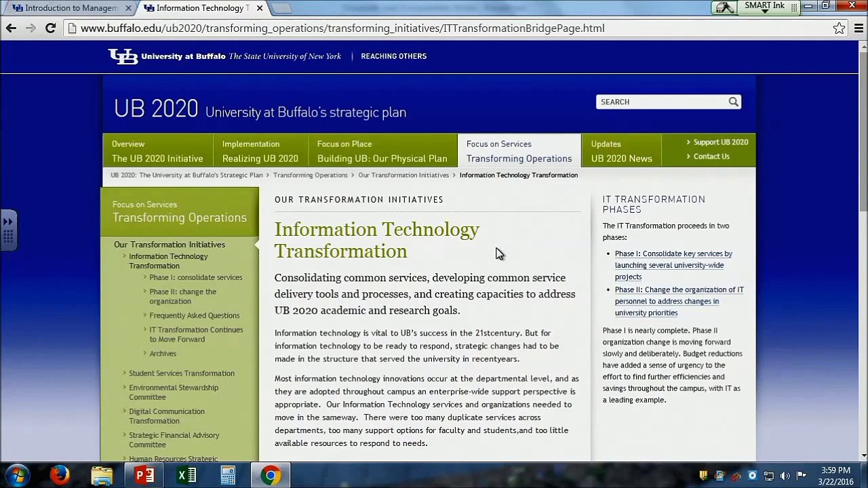Open Implementation: Realizing UB 2020 menu
The width and height of the screenshot is (868, 488).
(x=260, y=151)
